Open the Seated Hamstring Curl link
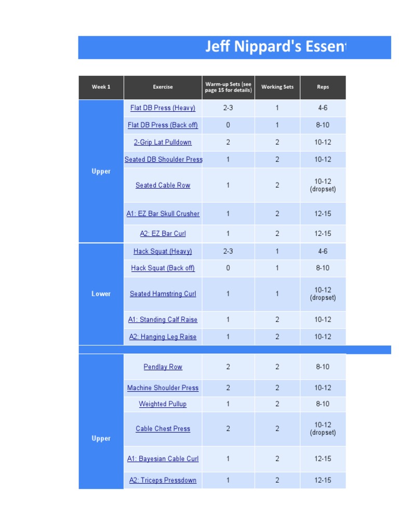 tap(163, 294)
